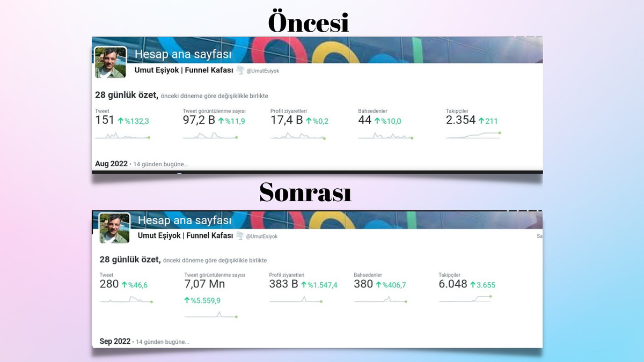Click the green arrow next to %5.559,9
644x362 pixels.
tap(187, 301)
